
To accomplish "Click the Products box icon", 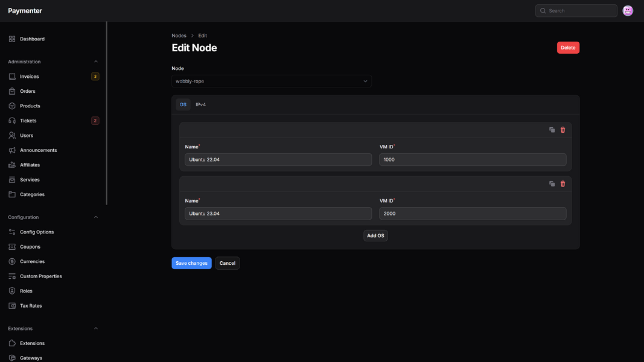I will click(x=12, y=106).
